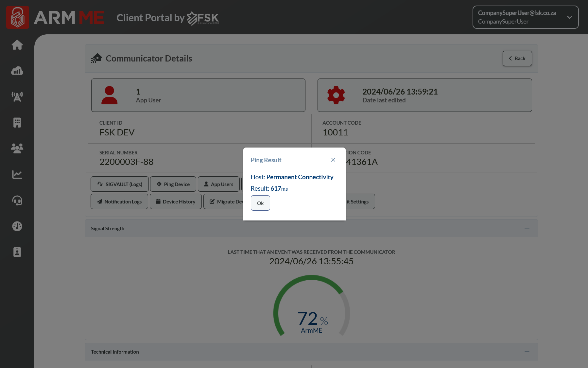The height and width of the screenshot is (368, 588).
Task: Open Device History
Action: (176, 202)
